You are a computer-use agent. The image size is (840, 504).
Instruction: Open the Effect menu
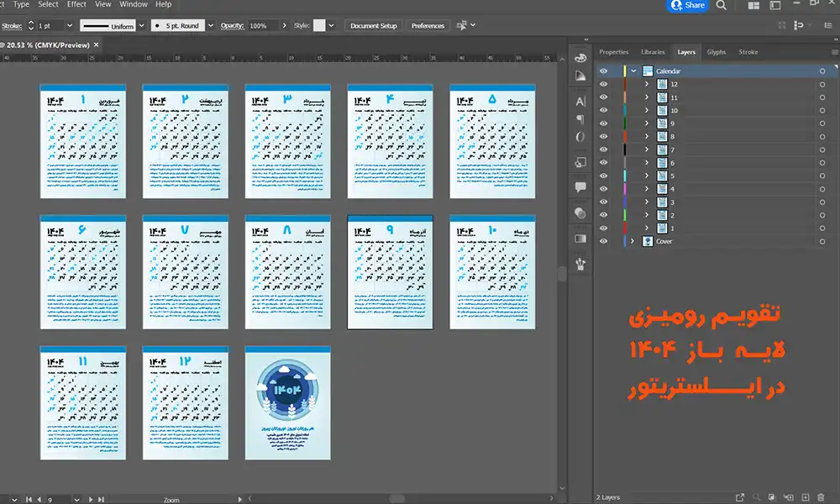click(x=76, y=4)
